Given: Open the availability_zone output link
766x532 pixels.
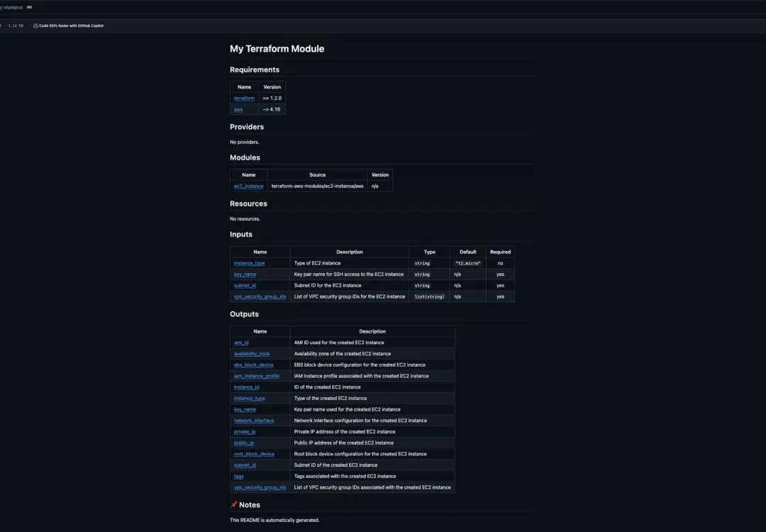Looking at the screenshot, I should point(252,354).
